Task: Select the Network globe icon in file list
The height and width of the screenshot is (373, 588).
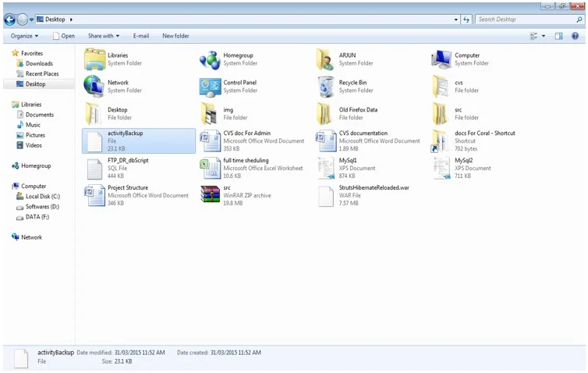Action: (94, 87)
